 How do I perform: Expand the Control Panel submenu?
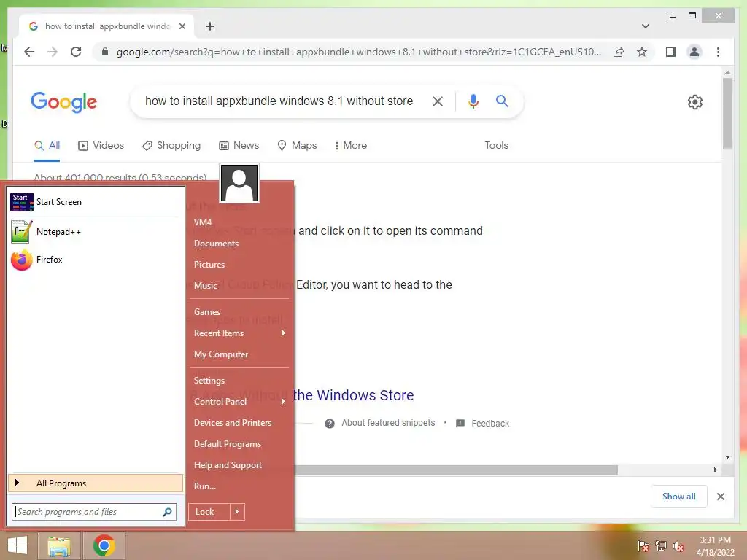[239, 402]
